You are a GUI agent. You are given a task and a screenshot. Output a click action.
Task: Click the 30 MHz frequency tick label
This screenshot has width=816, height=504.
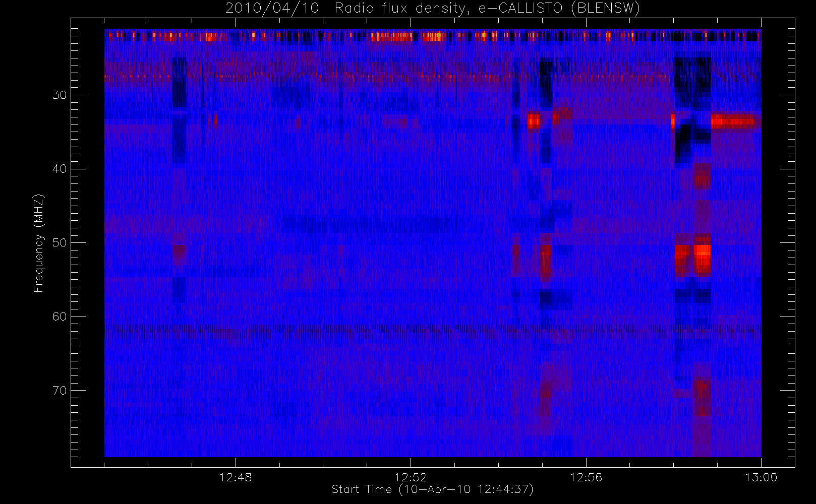59,95
